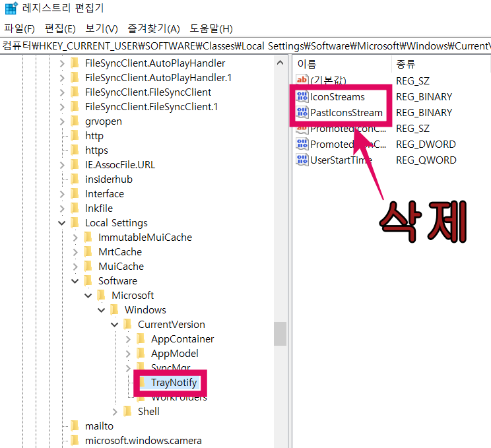Click the REG_DWORD type cell
Image resolution: width=491 pixels, height=448 pixels.
pyautogui.click(x=426, y=144)
